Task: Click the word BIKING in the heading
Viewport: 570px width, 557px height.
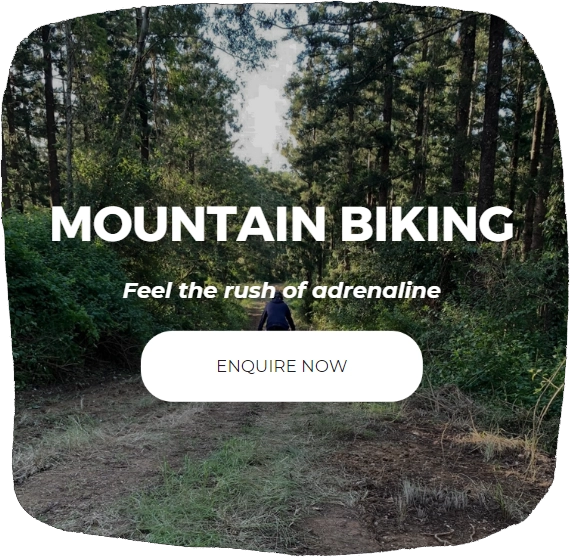Action: coord(427,224)
